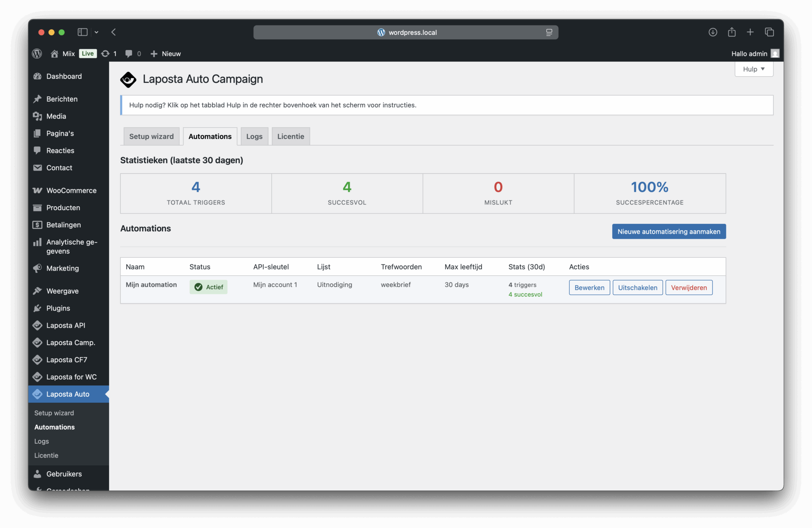Click the Weergave brush icon
This screenshot has width=812, height=528.
pyautogui.click(x=37, y=291)
